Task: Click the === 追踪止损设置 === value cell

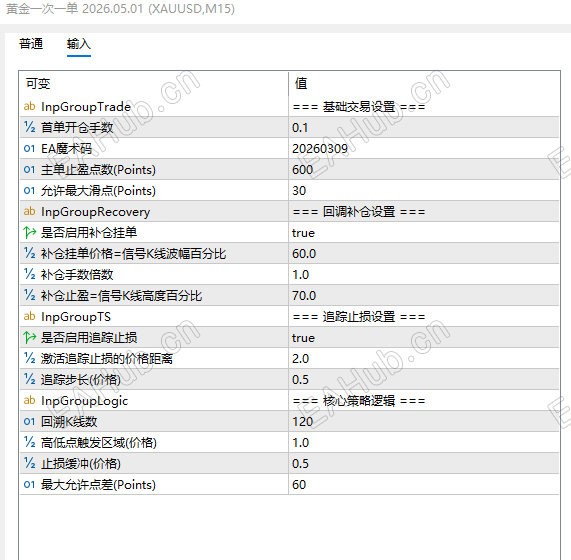Action: (x=424, y=316)
